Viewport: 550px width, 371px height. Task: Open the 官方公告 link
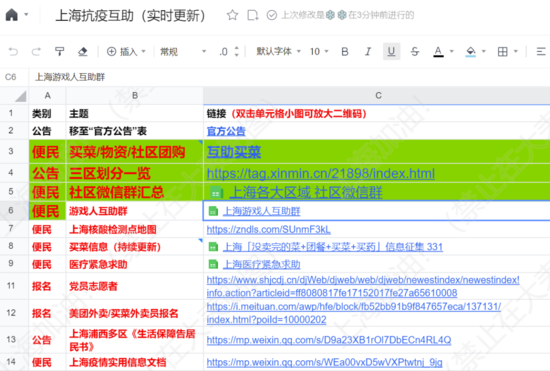[226, 131]
